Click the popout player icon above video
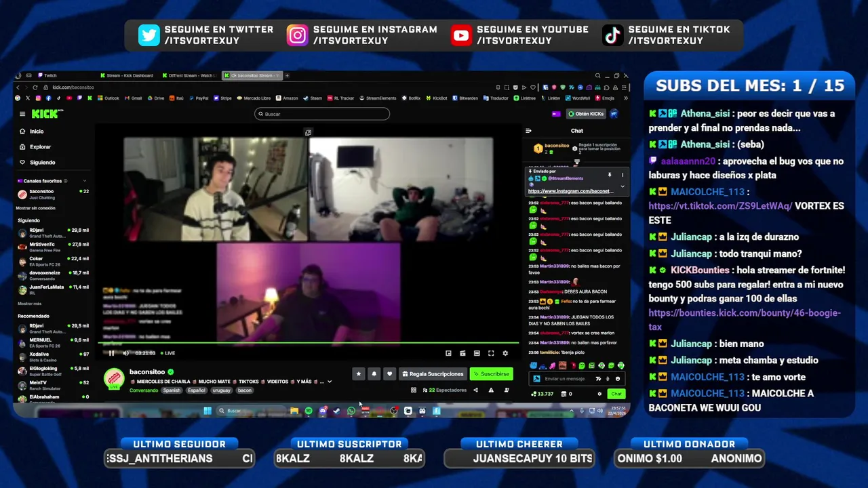This screenshot has height=488, width=868. [308, 133]
